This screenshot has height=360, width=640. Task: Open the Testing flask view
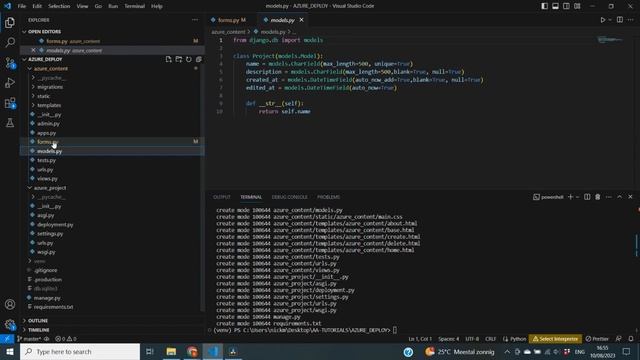[10, 123]
